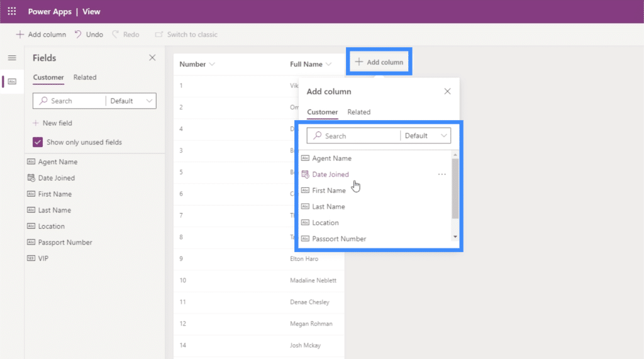Close the Add column popup
The width and height of the screenshot is (644, 359).
coord(447,91)
